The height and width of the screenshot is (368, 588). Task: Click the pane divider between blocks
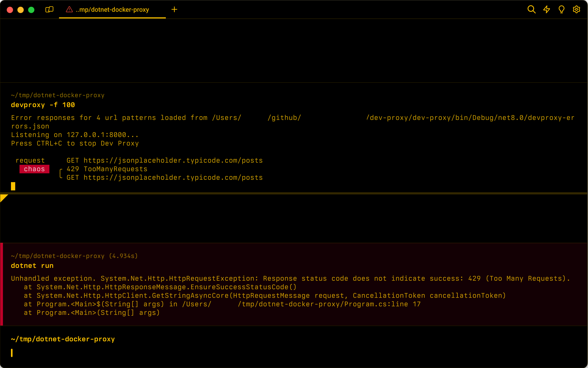pyautogui.click(x=294, y=193)
